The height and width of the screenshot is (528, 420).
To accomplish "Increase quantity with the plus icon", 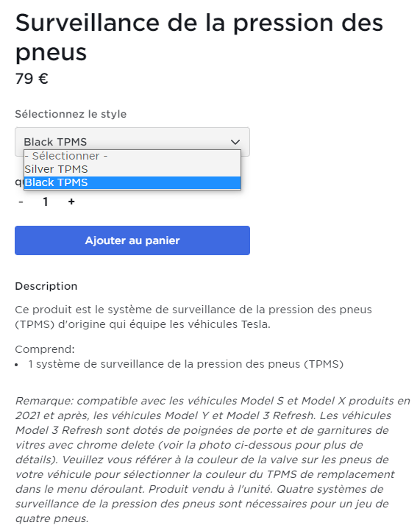I will tap(71, 201).
